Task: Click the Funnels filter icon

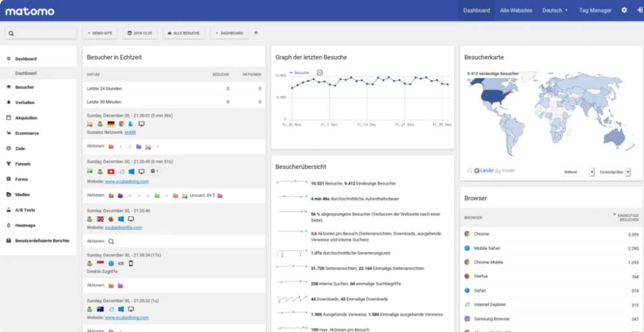Action: coord(8,164)
